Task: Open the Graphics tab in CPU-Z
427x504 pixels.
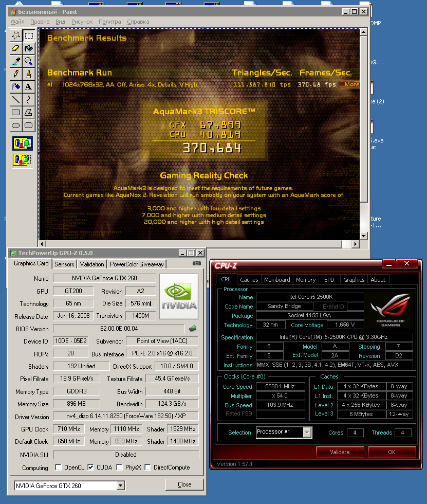Action: pyautogui.click(x=354, y=280)
